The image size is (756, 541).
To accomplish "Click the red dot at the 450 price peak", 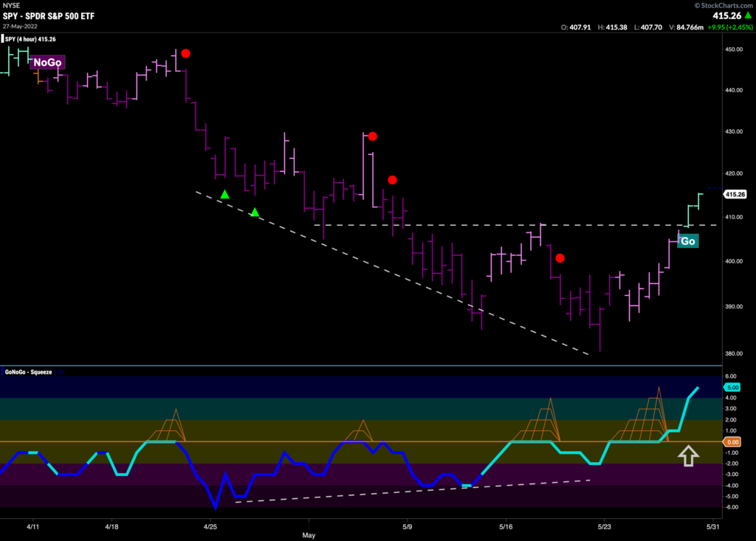I will point(185,54).
